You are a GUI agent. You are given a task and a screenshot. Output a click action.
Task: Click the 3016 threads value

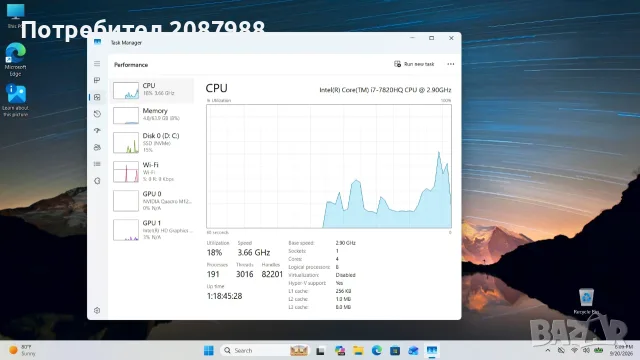(244, 274)
